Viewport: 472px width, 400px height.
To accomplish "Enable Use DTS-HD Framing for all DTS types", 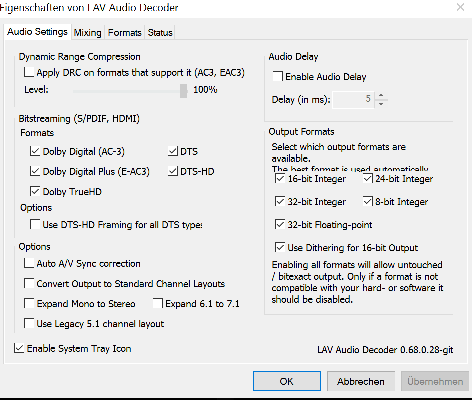I will click(35, 224).
